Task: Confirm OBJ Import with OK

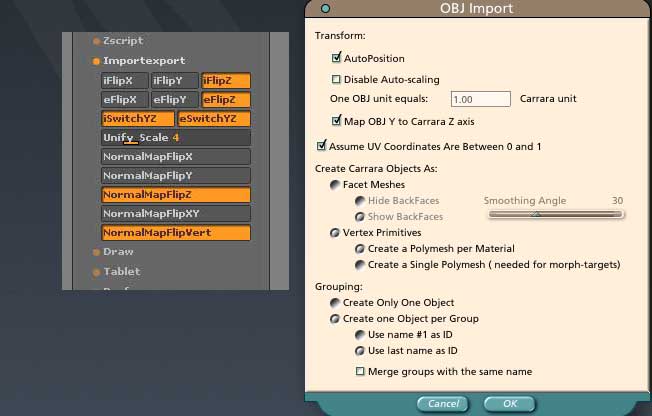Action: tap(510, 404)
